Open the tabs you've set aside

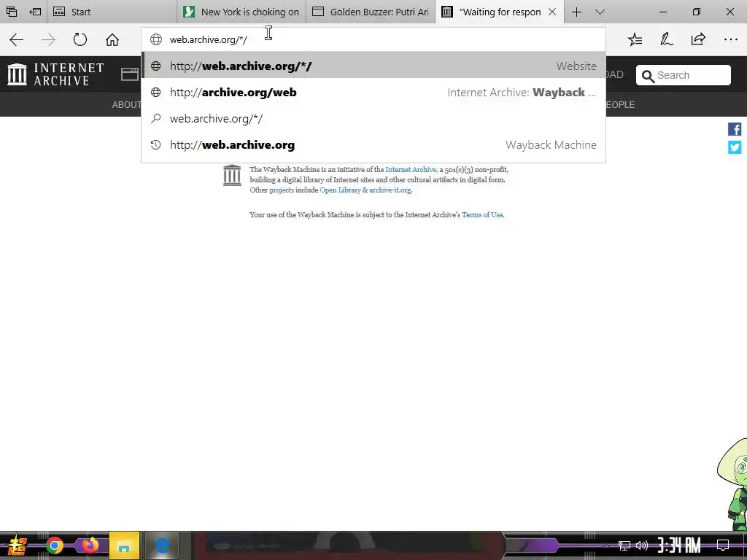(12, 12)
